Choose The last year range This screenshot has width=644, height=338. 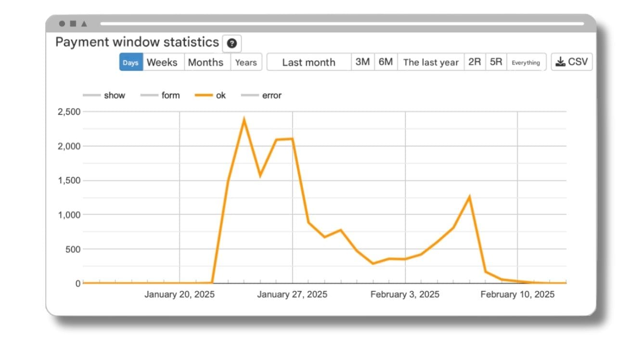[431, 63]
